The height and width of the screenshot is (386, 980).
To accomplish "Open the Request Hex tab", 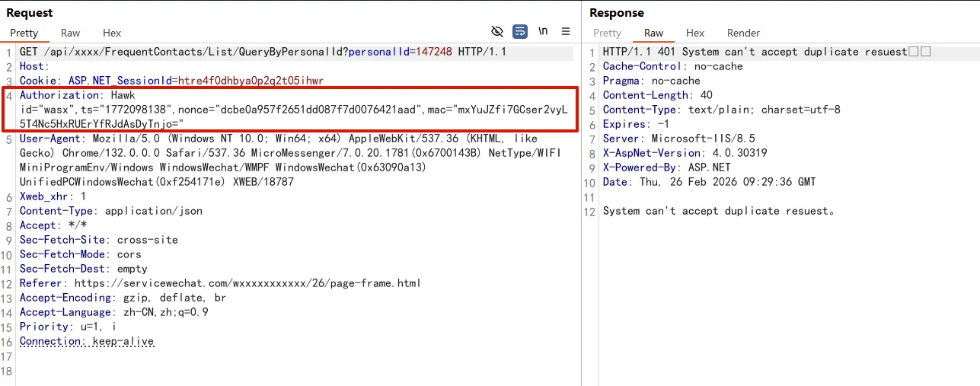I will tap(112, 33).
